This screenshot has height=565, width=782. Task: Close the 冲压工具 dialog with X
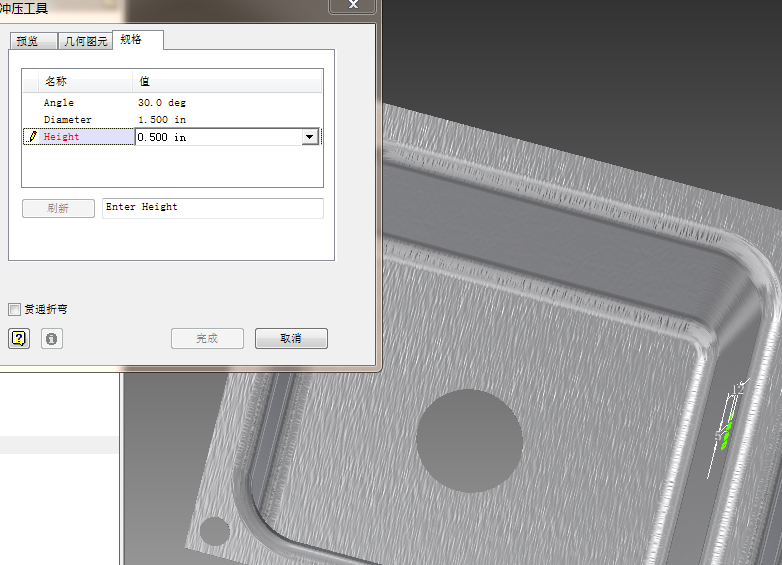pos(353,6)
